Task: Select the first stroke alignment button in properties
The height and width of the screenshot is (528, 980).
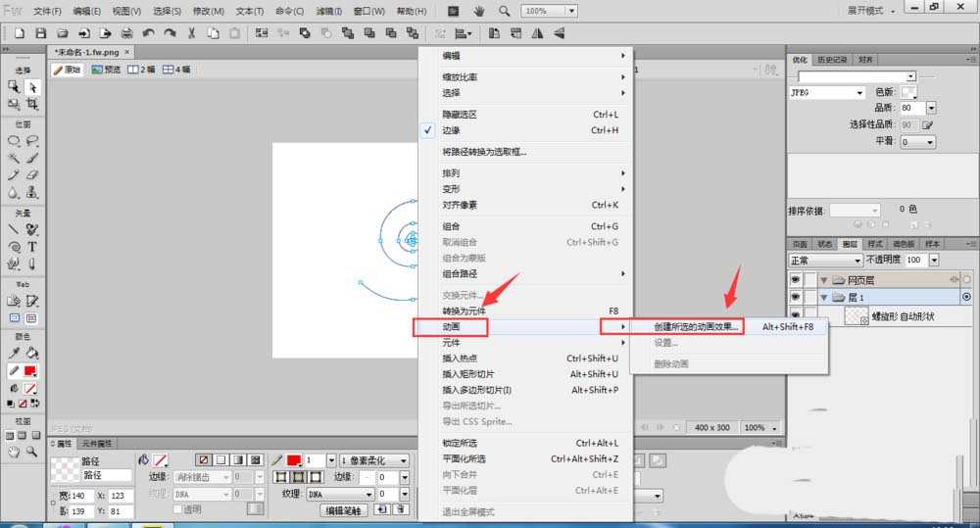Action: pyautogui.click(x=281, y=477)
